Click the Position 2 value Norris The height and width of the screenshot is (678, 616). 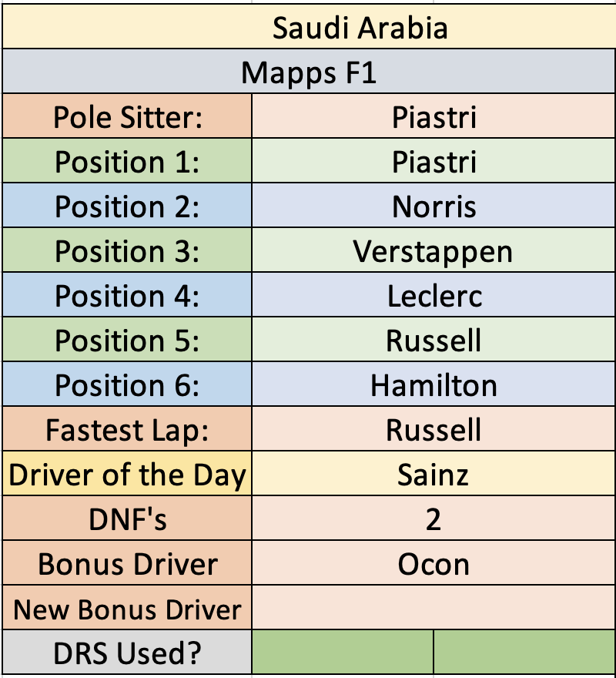tap(434, 206)
